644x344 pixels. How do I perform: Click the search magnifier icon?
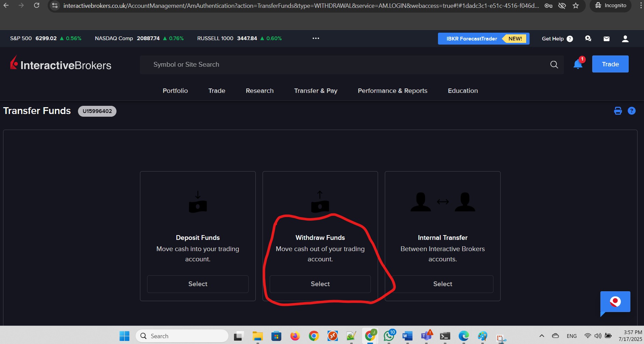(x=554, y=65)
